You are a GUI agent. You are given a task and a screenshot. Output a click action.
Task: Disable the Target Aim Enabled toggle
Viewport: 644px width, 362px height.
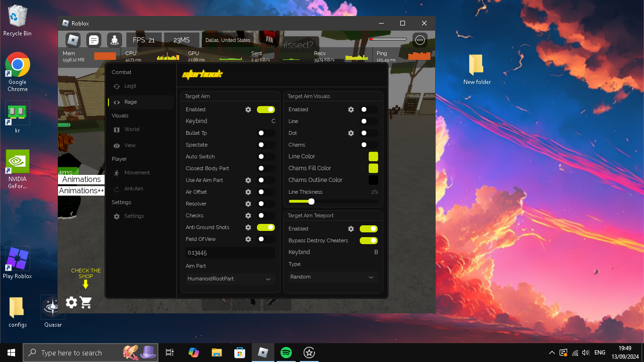tap(266, 109)
